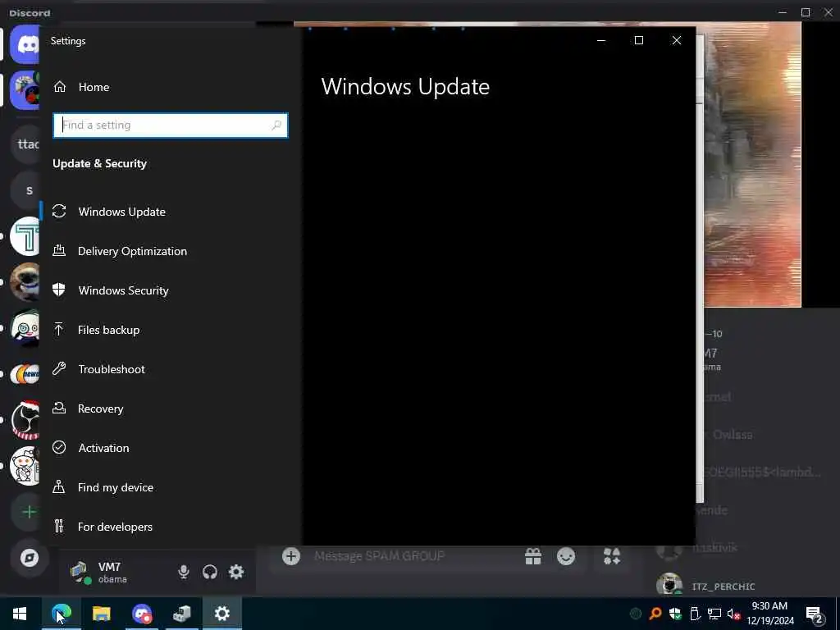
Task: Close the Settings window
Action: click(677, 41)
